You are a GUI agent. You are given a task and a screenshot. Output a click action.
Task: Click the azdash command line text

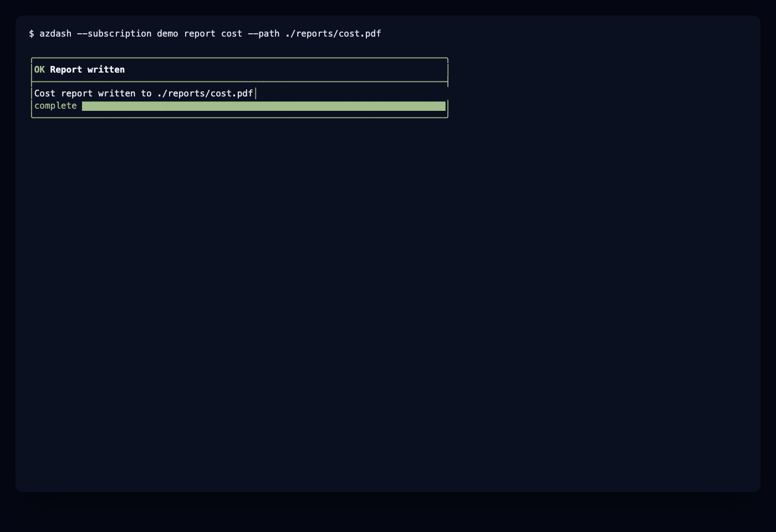(205, 34)
